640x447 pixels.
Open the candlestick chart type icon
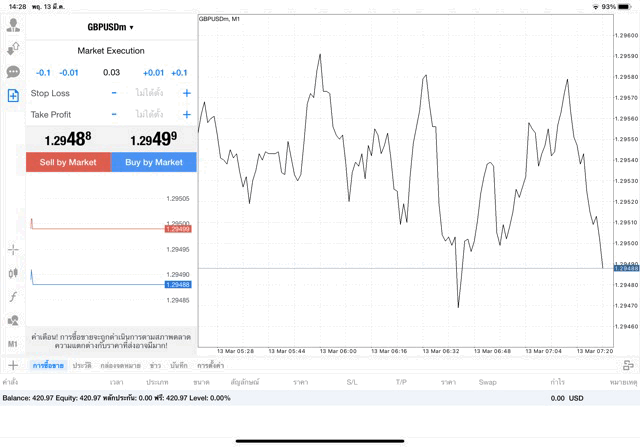point(13,273)
